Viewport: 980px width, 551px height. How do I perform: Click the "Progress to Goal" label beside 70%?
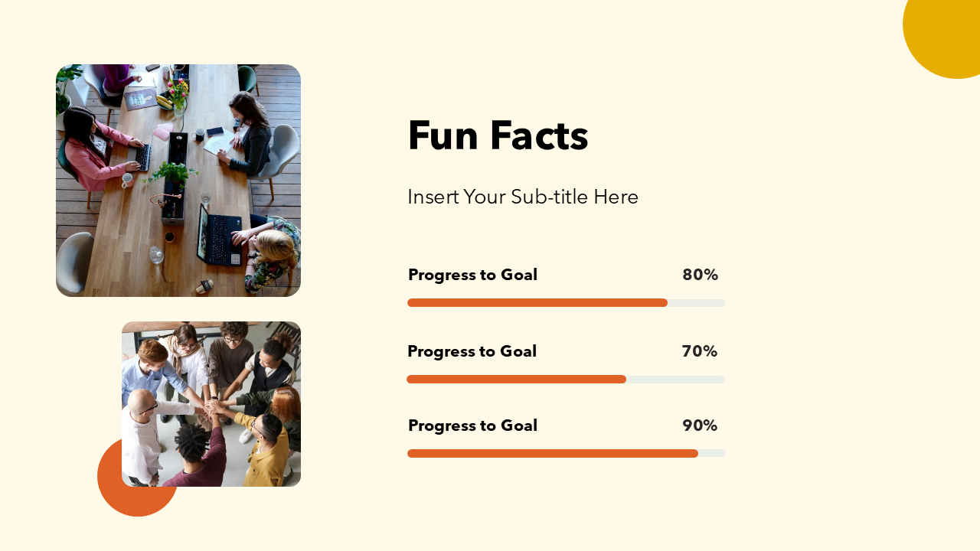pos(472,351)
